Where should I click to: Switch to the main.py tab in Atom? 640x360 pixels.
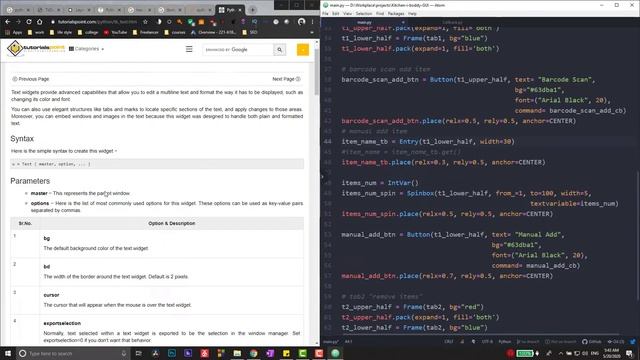[x=364, y=22]
